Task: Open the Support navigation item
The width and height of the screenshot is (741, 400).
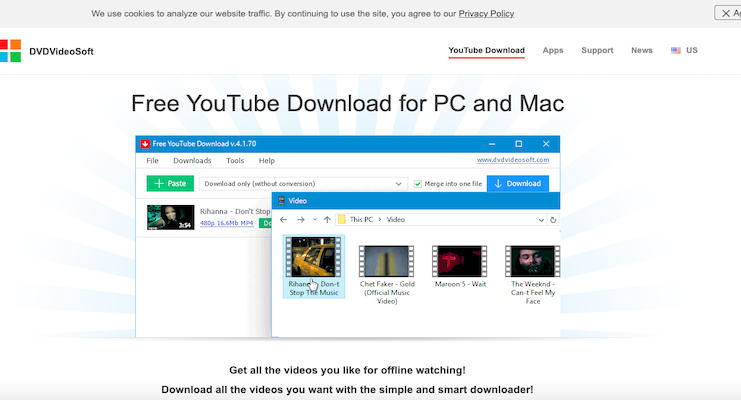Action: click(x=597, y=50)
